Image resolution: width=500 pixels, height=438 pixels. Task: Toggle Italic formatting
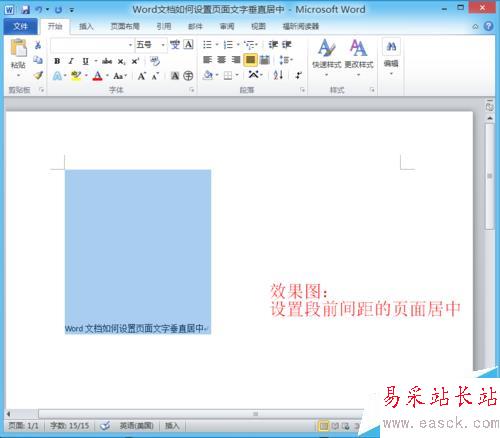71,61
